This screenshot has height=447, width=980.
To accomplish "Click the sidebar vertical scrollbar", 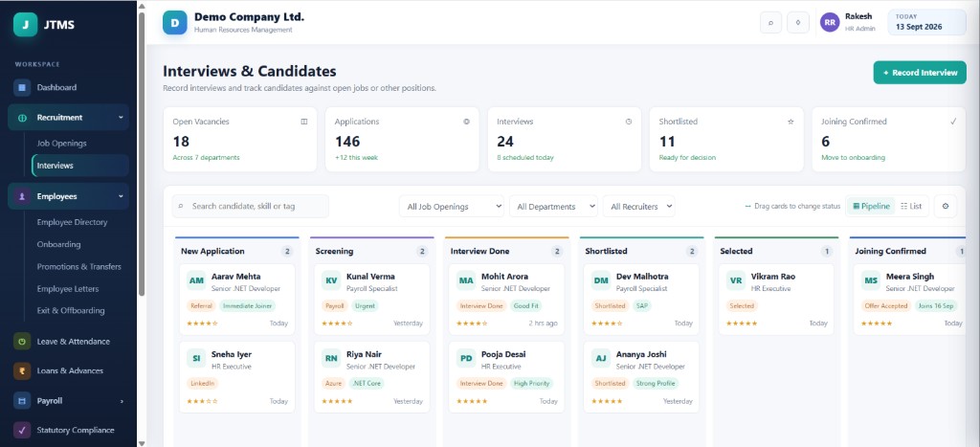I will pos(142,154).
